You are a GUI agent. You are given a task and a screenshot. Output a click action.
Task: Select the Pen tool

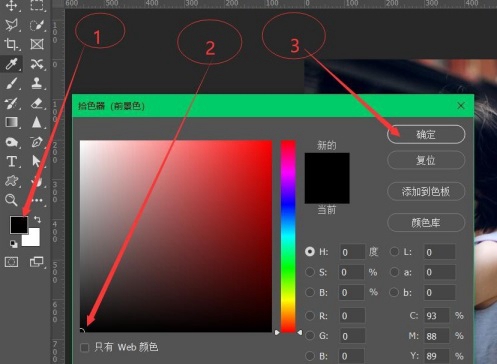(x=37, y=142)
